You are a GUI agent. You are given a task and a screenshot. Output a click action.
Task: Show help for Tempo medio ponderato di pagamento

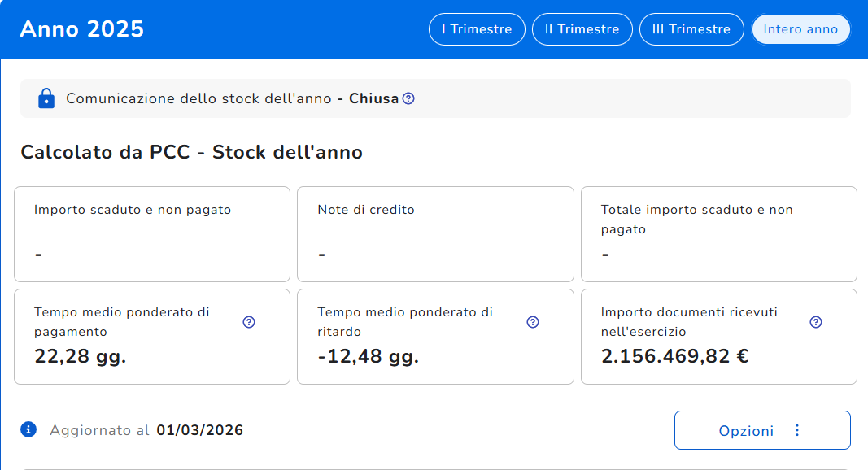click(249, 322)
